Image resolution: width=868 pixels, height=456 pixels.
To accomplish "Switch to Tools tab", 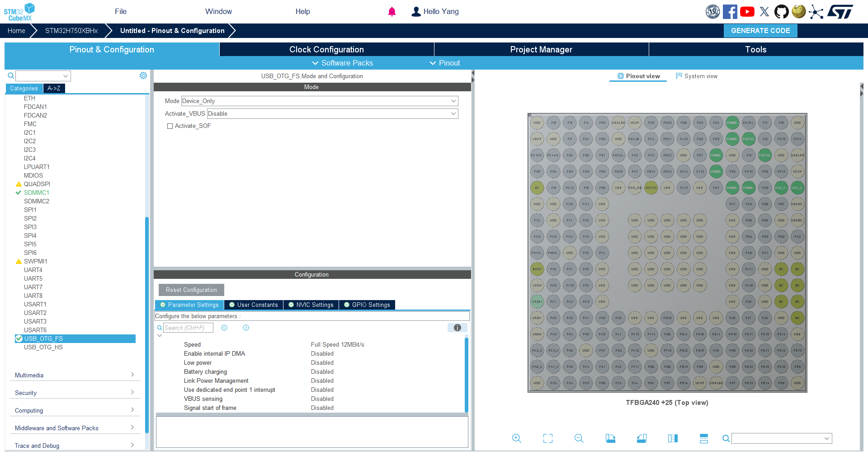I will click(x=756, y=50).
